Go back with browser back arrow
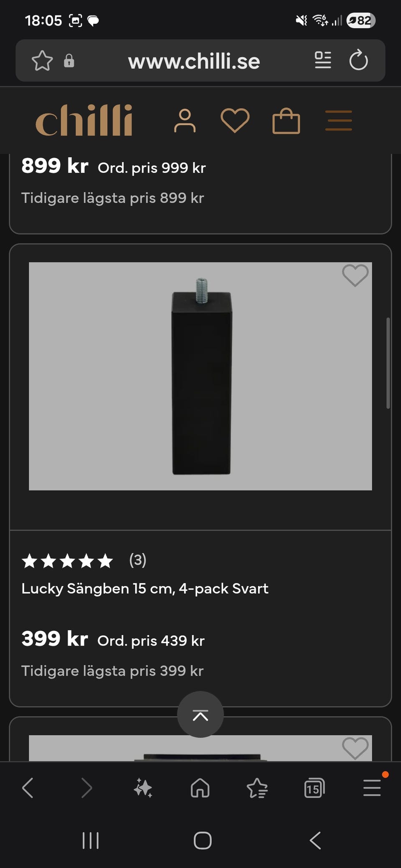 coord(28,788)
